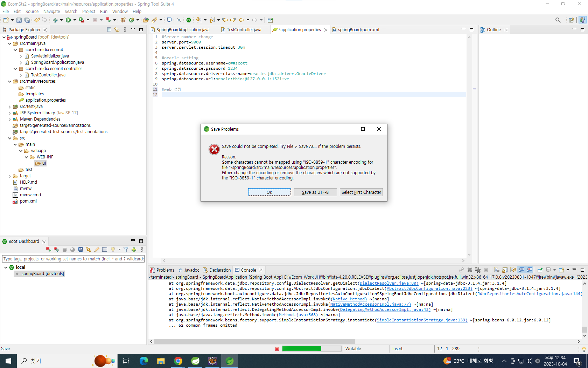Click the Boot Dashboard filter text field
Screen dimensions: 588x368
(73, 259)
